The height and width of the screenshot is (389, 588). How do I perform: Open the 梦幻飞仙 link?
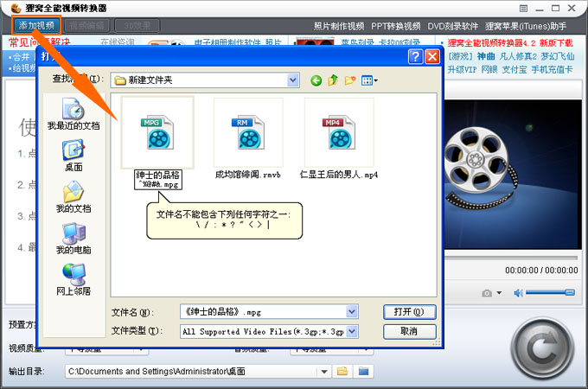point(557,56)
